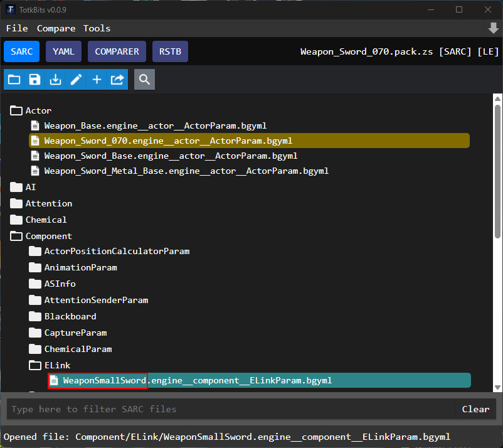Select Weapon_Sword_Metal_Base ActorParam file
Screen dimensions: 503x448
click(x=186, y=171)
